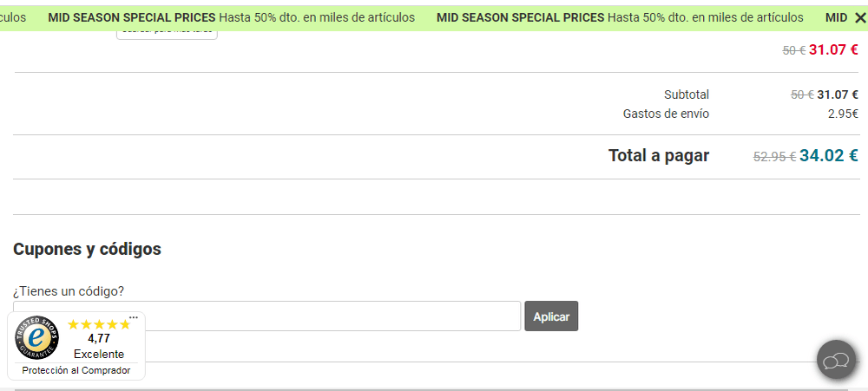
Task: Open the live chat bubble
Action: [837, 360]
